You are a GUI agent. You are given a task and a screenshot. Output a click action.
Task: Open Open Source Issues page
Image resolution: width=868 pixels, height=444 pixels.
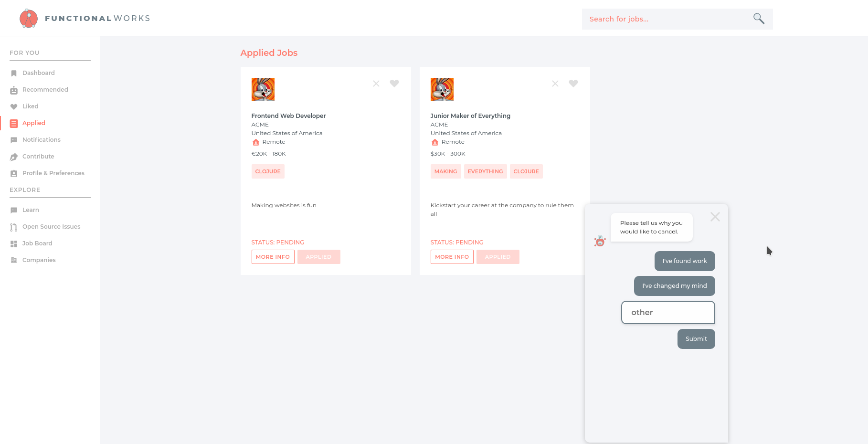click(52, 227)
